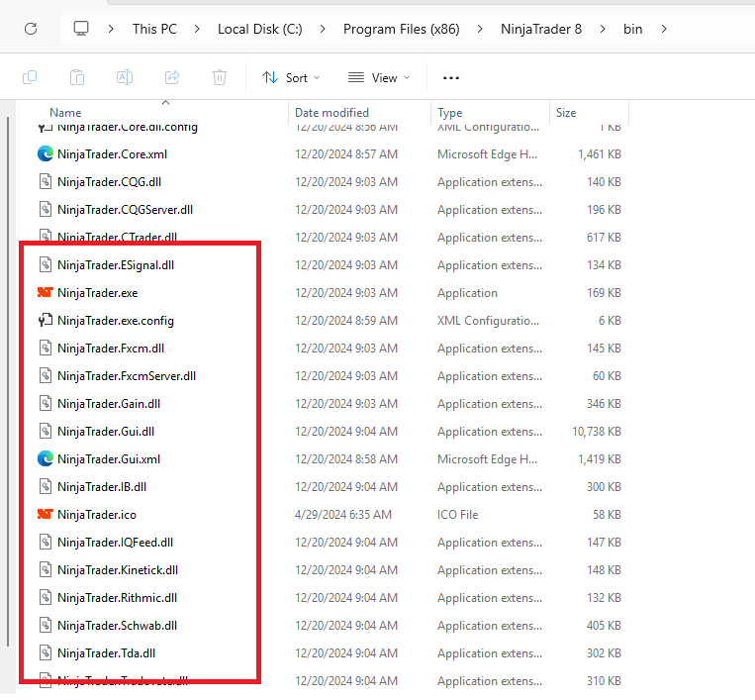Open the Sort dropdown

click(x=291, y=77)
